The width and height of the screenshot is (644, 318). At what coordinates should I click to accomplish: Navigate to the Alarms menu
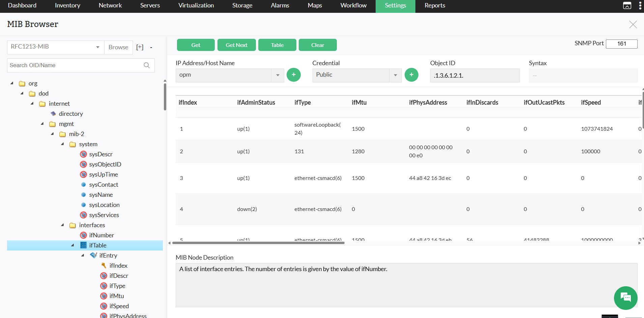point(280,5)
